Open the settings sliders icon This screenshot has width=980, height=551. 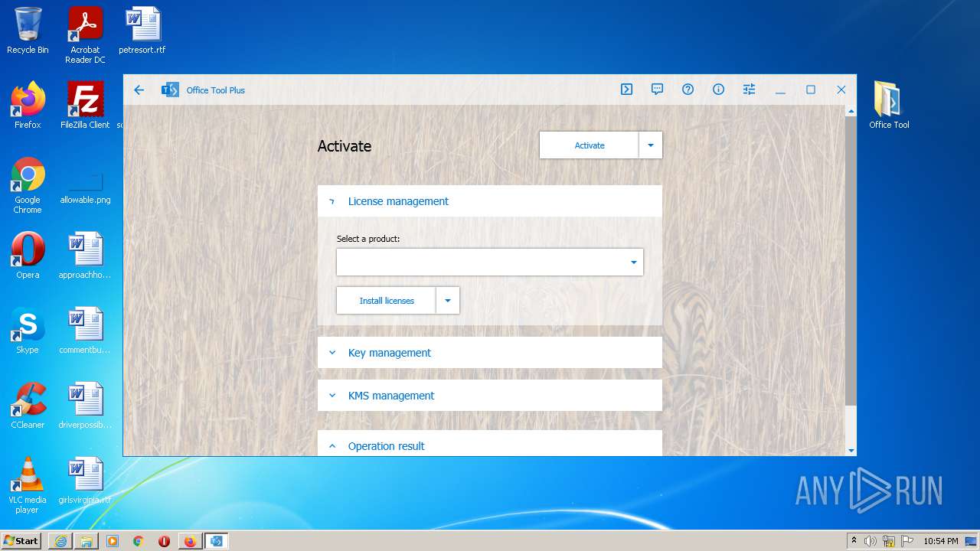[x=749, y=90]
